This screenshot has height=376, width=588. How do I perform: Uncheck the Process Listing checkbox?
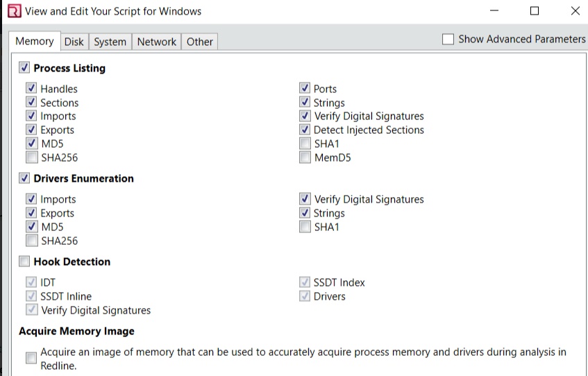[x=24, y=68]
